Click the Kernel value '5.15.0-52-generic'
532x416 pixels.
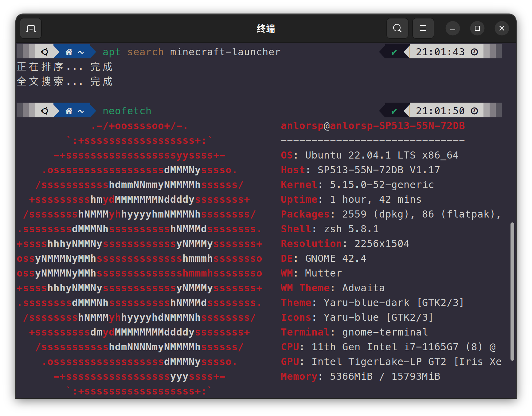pos(382,185)
